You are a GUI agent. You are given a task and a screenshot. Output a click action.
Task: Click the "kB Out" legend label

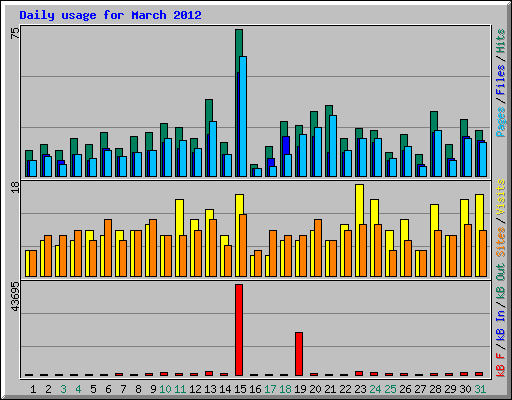pos(500,282)
